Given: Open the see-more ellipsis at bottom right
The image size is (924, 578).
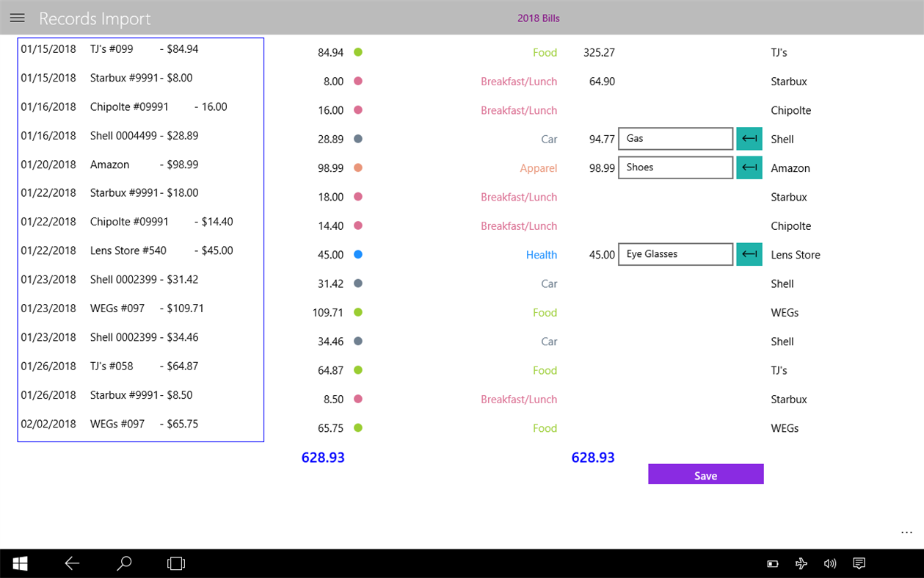Looking at the screenshot, I should (x=906, y=532).
